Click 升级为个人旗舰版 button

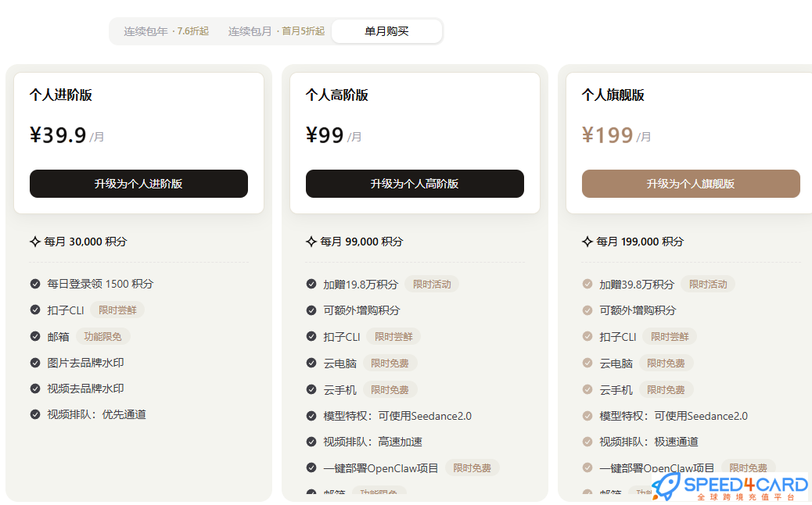point(690,184)
